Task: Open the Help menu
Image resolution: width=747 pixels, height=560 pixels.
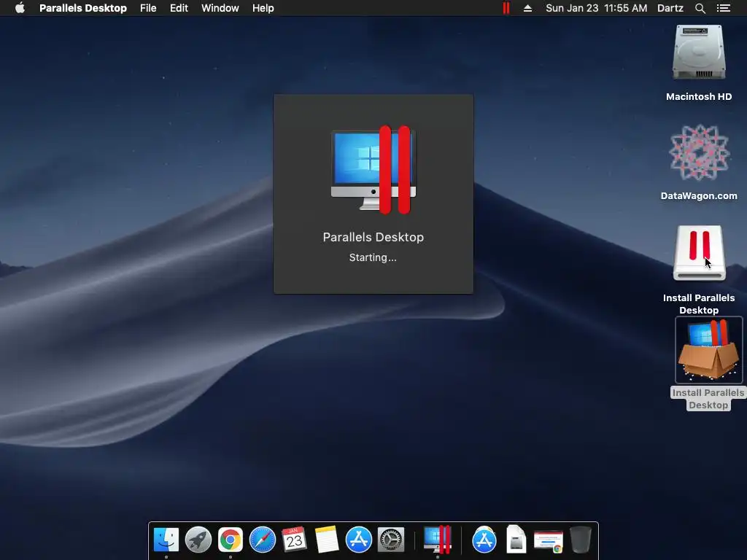Action: click(x=263, y=8)
